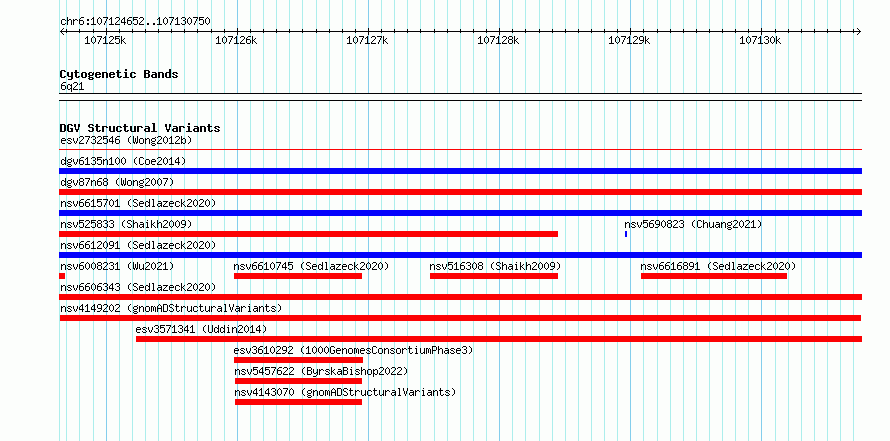
Task: Click the 107130k ruler label
Action: click(x=761, y=40)
